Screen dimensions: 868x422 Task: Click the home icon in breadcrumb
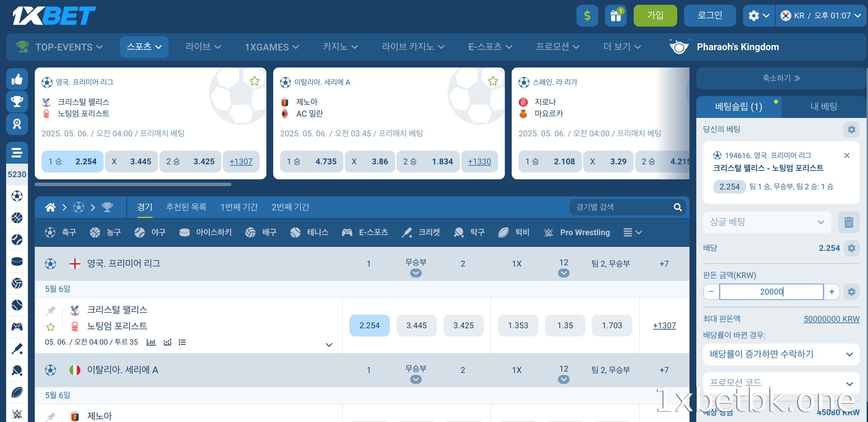[x=50, y=207]
